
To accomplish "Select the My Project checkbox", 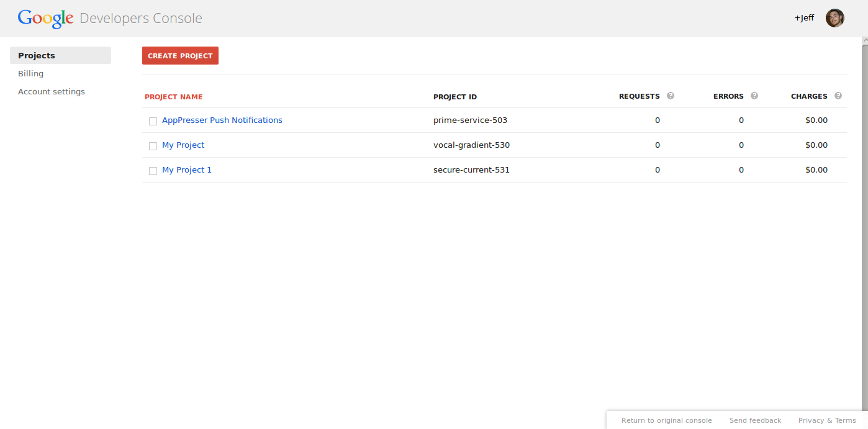I will click(x=153, y=146).
